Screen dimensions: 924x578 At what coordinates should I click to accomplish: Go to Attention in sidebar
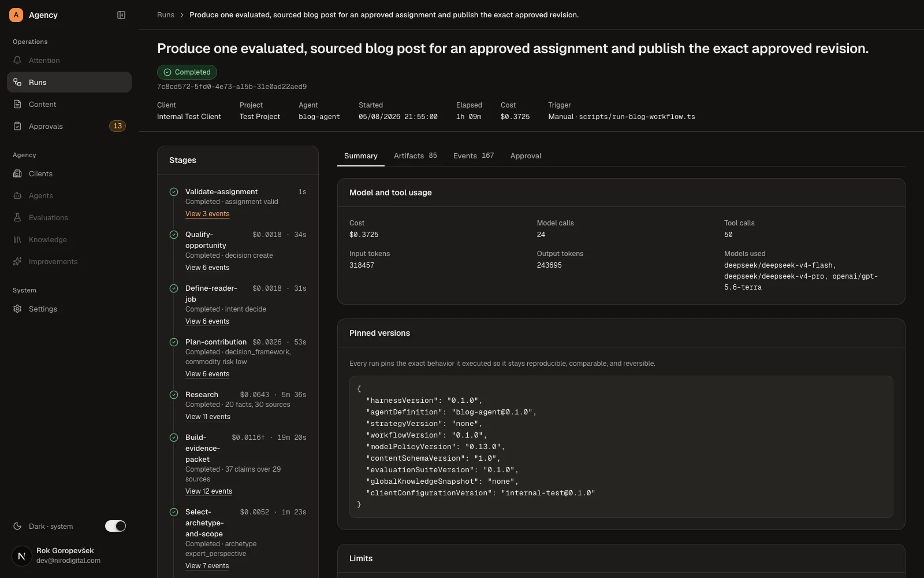(69, 60)
